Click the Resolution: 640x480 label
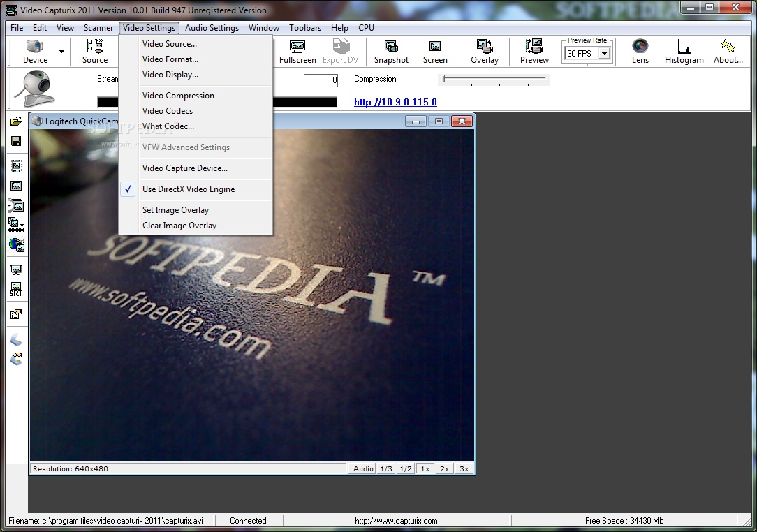 (71, 468)
